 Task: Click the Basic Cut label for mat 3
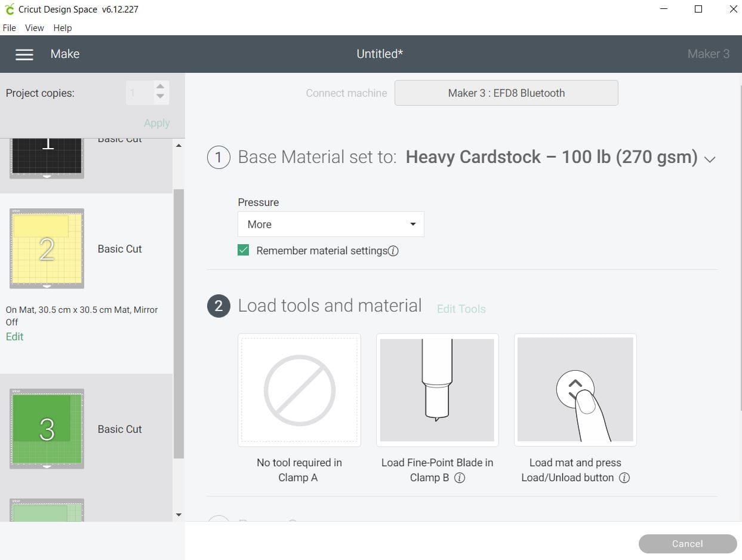[x=120, y=429]
